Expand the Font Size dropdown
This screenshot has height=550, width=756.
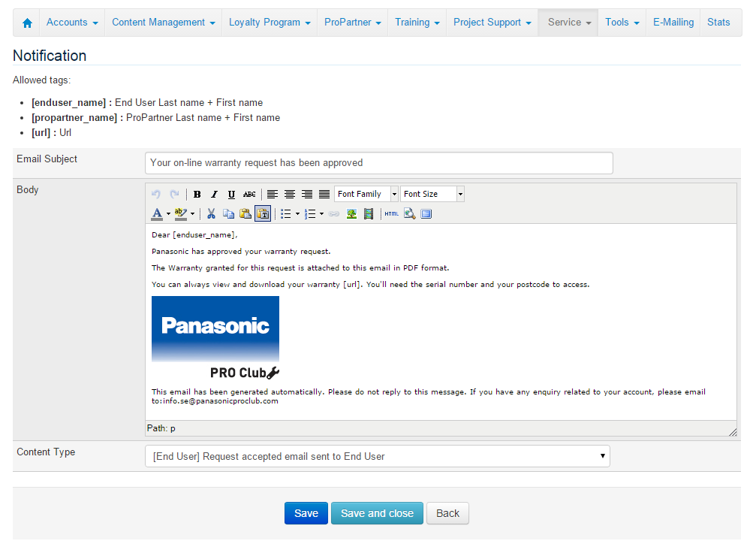click(x=432, y=194)
